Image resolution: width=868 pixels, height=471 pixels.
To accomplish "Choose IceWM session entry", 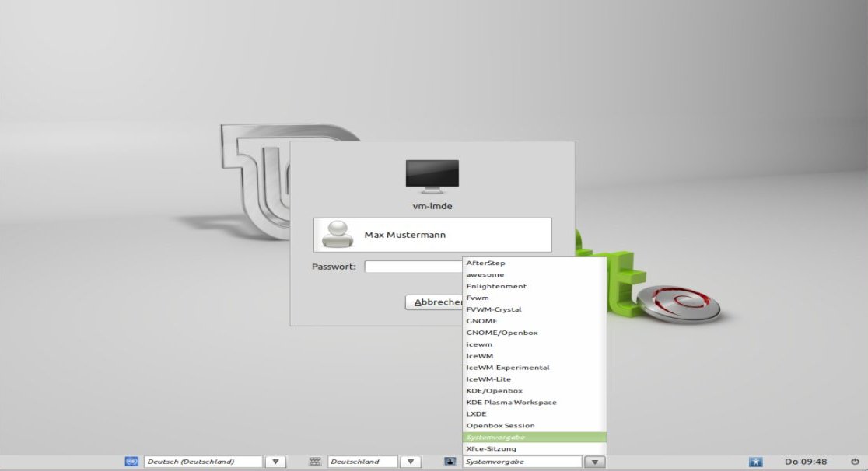I will coord(534,356).
